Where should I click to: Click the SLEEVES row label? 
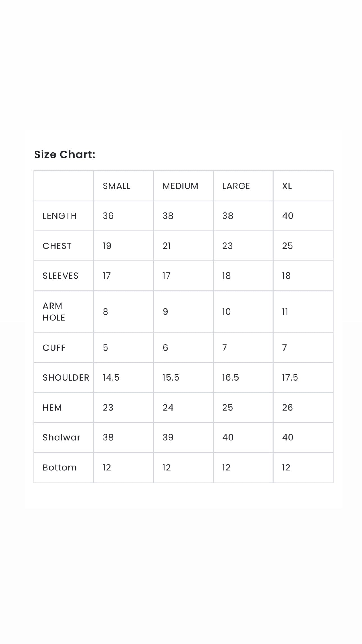point(61,276)
